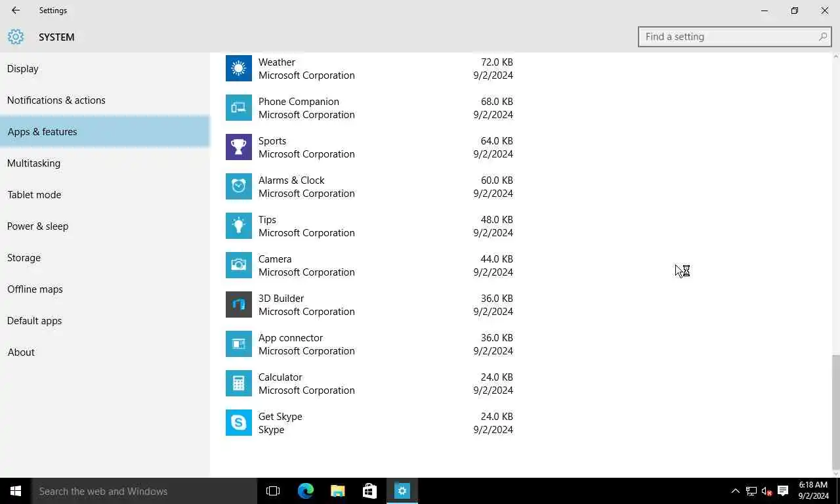Select the Sports app name
Viewport: 840px width, 504px height.
point(272,141)
